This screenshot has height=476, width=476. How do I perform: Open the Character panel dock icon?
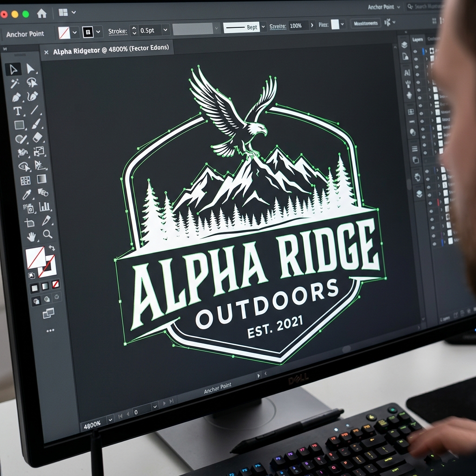click(407, 73)
